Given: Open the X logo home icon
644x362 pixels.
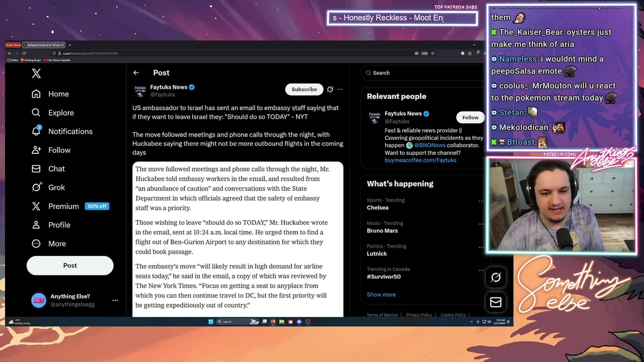Looking at the screenshot, I should [36, 73].
